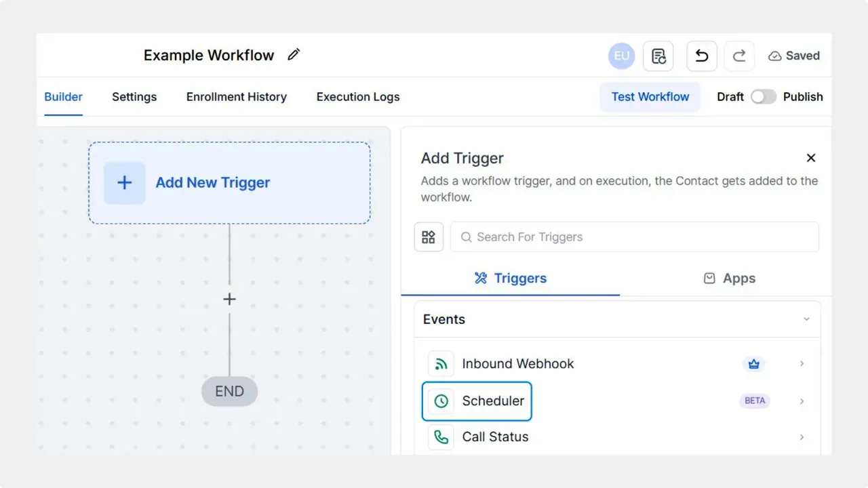Click the Call Status phone icon
Viewport: 868px width, 488px height.
(441, 437)
